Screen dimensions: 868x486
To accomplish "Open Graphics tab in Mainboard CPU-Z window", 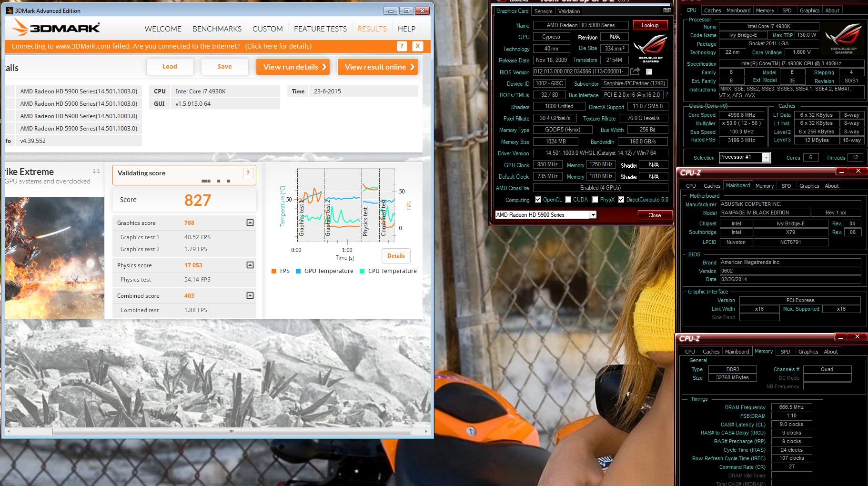I will pos(809,186).
